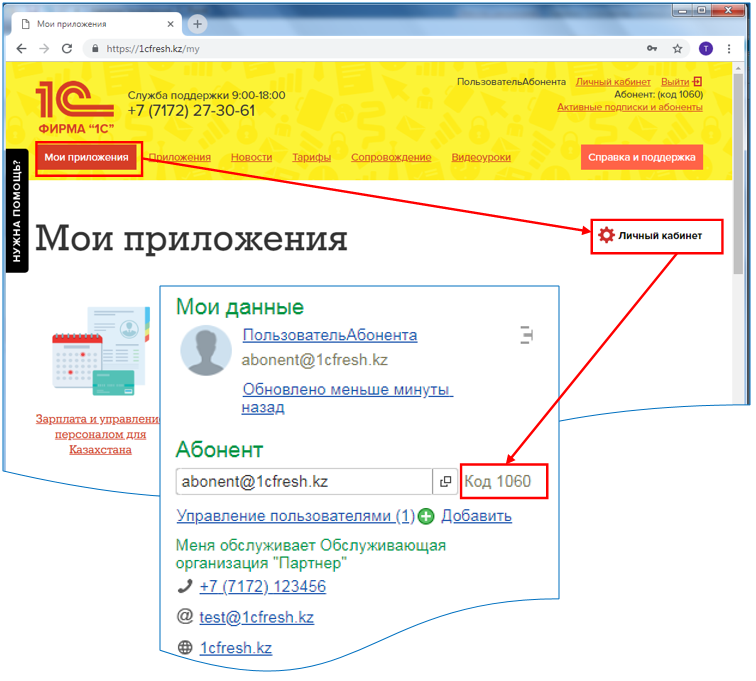756x681 pixels.
Task: Click the user avatar silhouette in Мои данные
Action: 206,351
